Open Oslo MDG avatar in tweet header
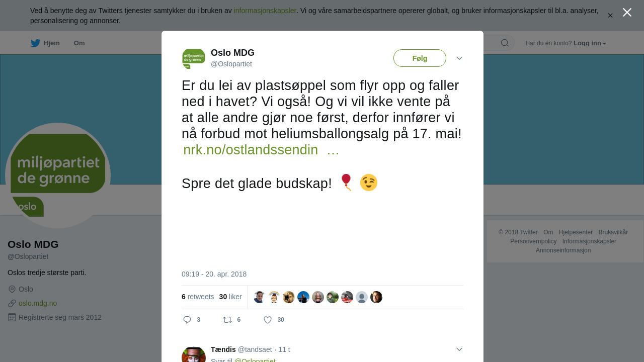Image resolution: width=644 pixels, height=362 pixels. 194,58
